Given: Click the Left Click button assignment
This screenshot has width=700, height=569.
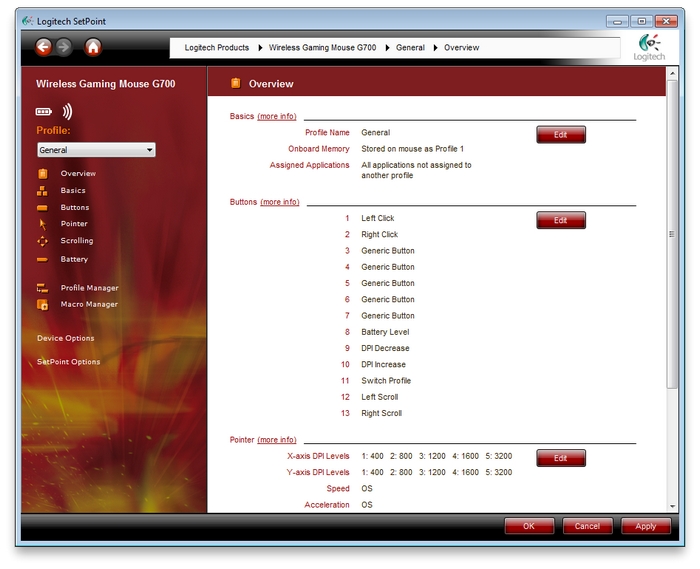Looking at the screenshot, I should 378,218.
